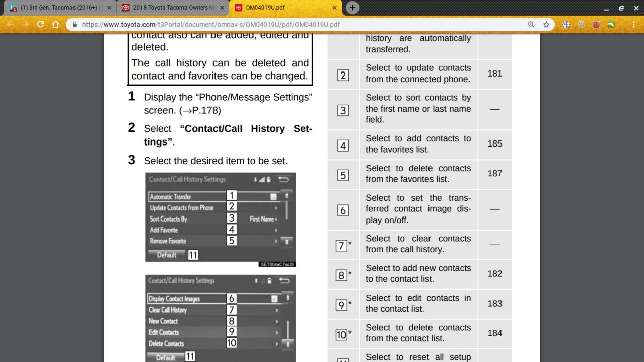
Task: Click 'Select to delete contacts from the contact list.'
Action: (418, 333)
